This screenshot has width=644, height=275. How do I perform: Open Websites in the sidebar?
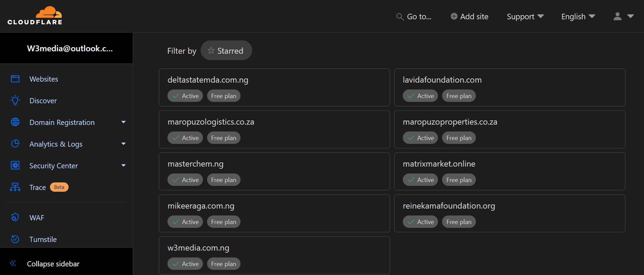44,79
